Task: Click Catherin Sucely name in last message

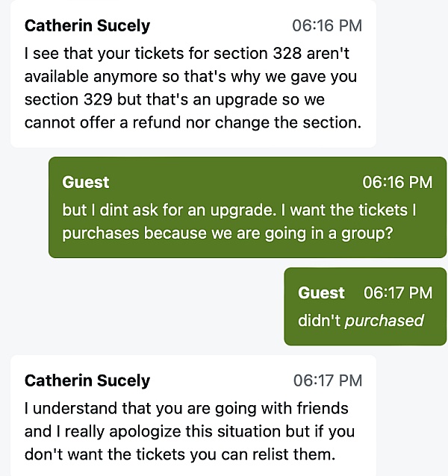Action: pos(87,381)
